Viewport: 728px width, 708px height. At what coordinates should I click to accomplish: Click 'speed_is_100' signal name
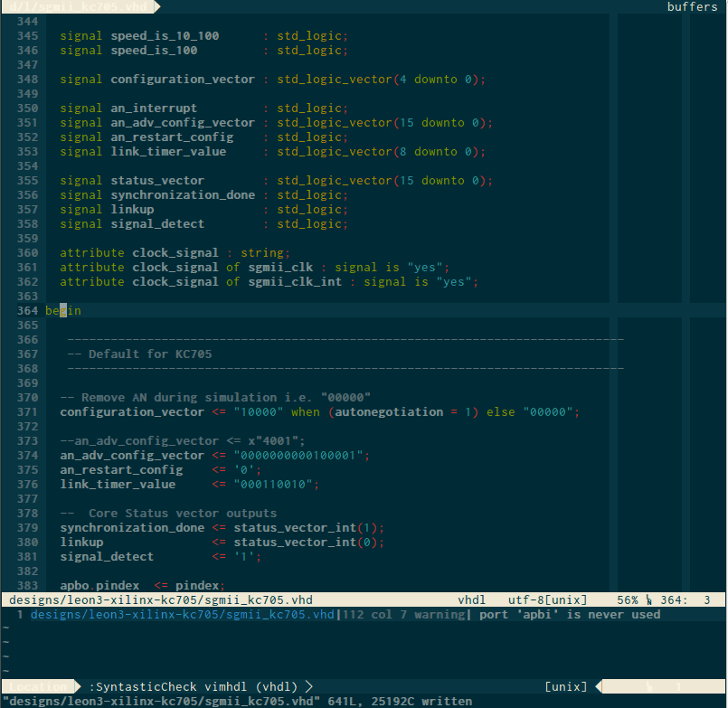154,50
